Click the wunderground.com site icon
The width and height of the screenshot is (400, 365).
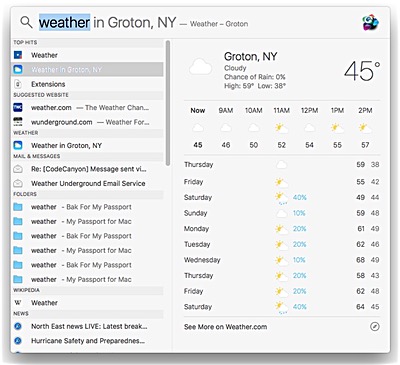tap(18, 122)
